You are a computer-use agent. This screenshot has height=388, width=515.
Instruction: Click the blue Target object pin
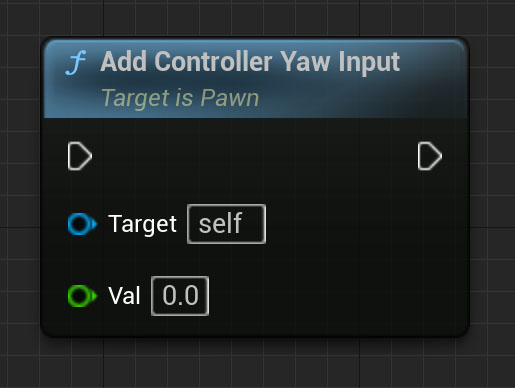pos(82,224)
